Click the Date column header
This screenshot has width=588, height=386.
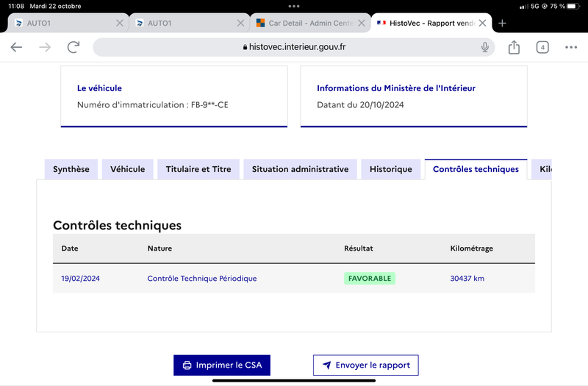coord(70,249)
